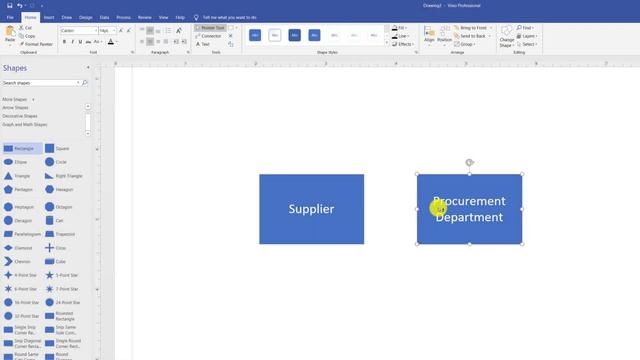Image resolution: width=640 pixels, height=360 pixels.
Task: Collapse the Shapes pane arrow
Action: pos(88,67)
